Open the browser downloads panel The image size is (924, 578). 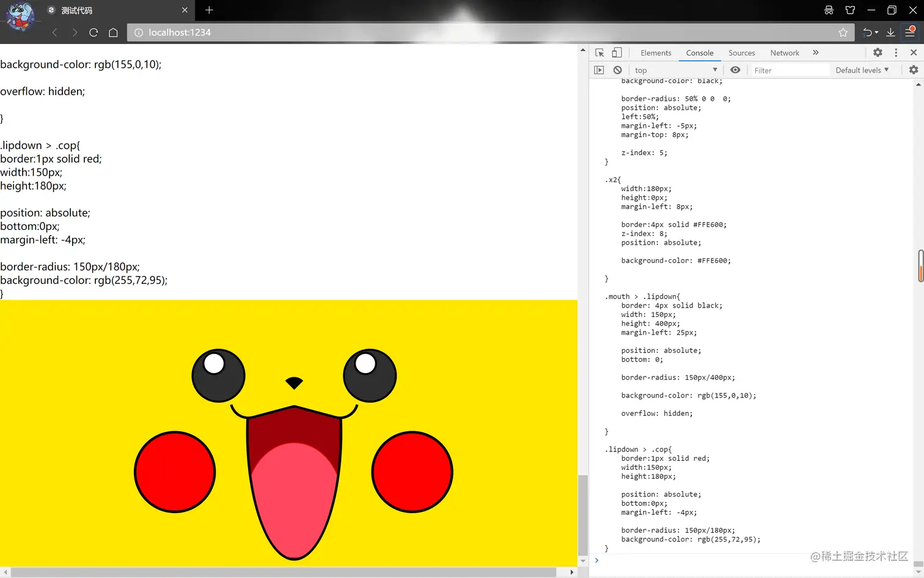(890, 32)
